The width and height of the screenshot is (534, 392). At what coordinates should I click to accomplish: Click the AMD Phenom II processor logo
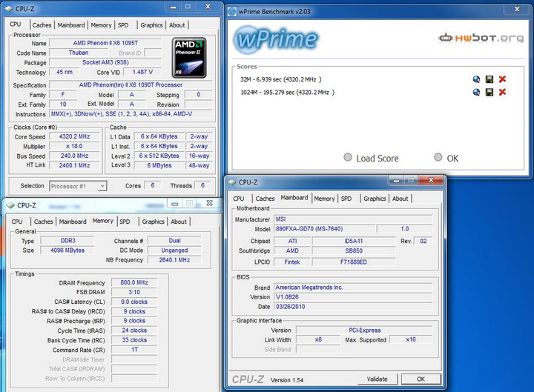[x=189, y=58]
